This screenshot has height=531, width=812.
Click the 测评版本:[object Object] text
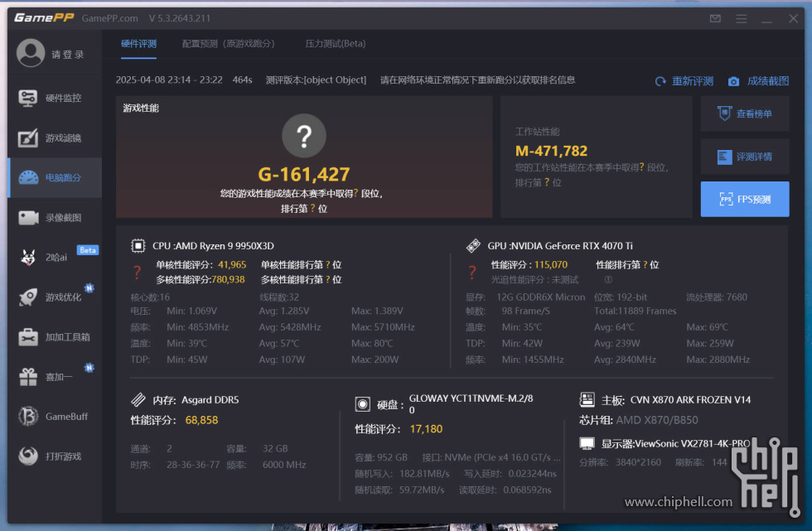pyautogui.click(x=316, y=80)
